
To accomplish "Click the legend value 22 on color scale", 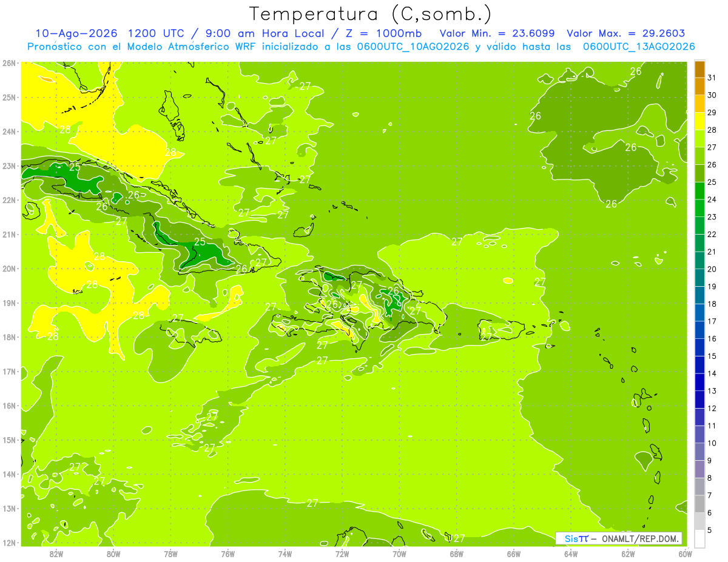I will pos(712,234).
